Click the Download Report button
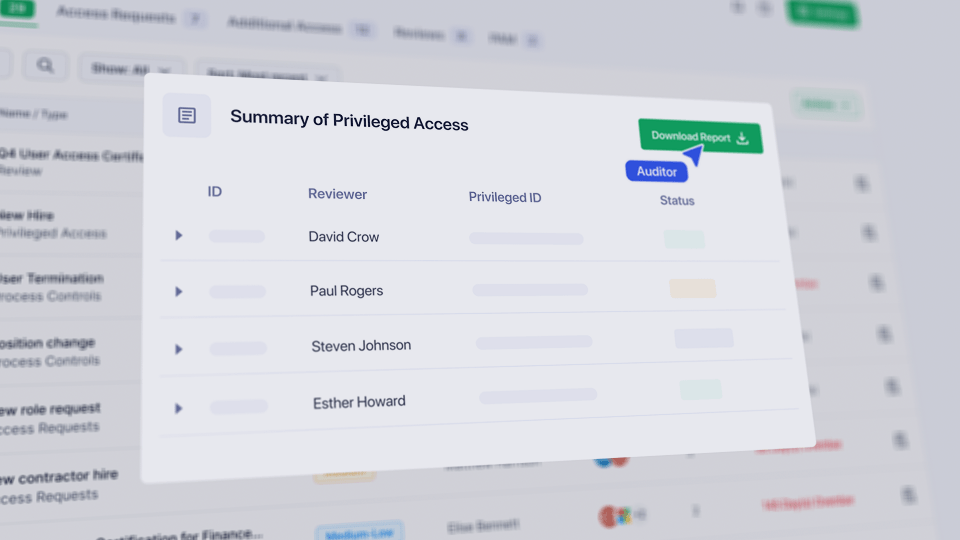 click(x=700, y=137)
